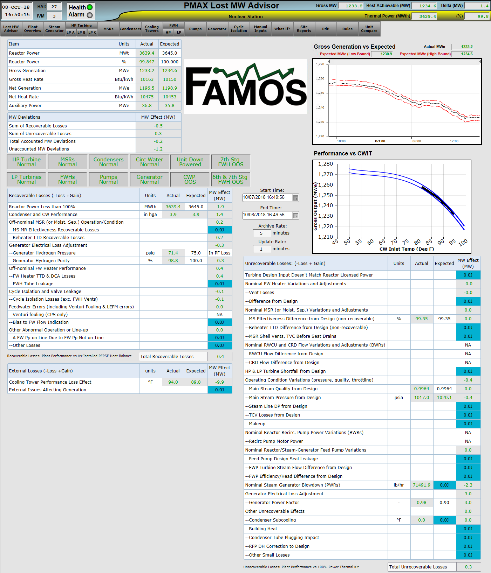This screenshot has width=491, height=573.
Task: Click the Condensers Normal status button
Action: pyautogui.click(x=109, y=162)
